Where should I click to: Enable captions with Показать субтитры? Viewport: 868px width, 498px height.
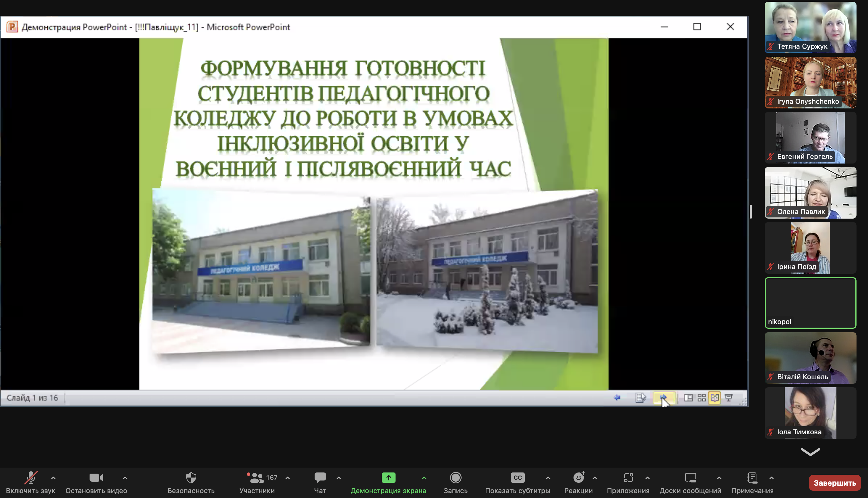point(518,483)
